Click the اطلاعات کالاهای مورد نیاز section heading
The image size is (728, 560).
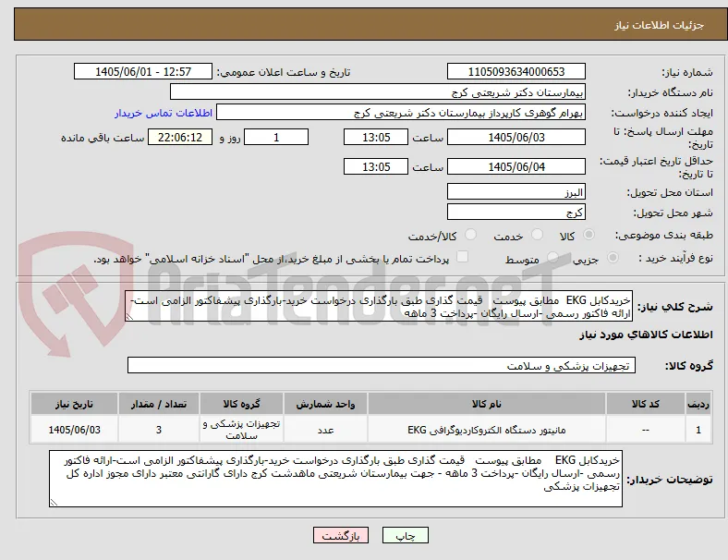pos(646,335)
